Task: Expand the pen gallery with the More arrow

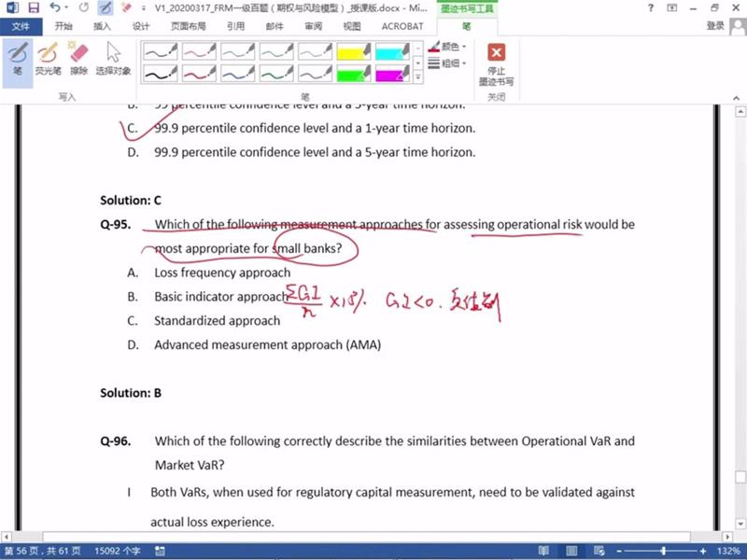Action: pos(417,77)
